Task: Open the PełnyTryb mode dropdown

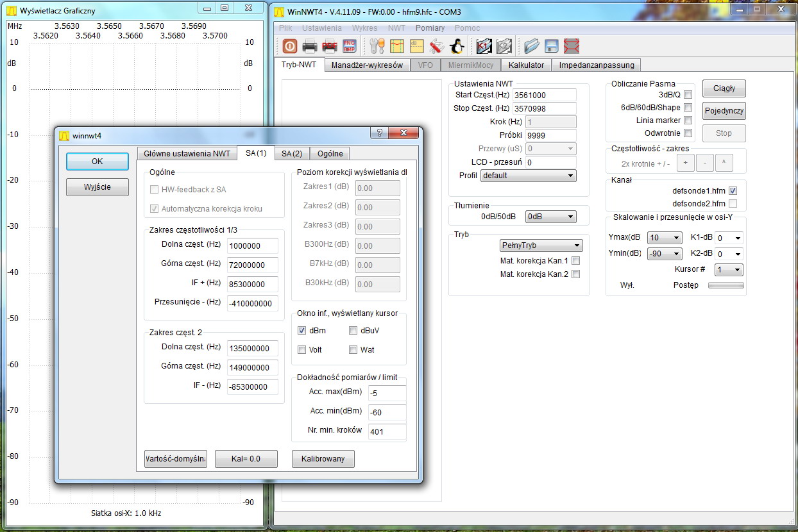Action: coord(541,245)
